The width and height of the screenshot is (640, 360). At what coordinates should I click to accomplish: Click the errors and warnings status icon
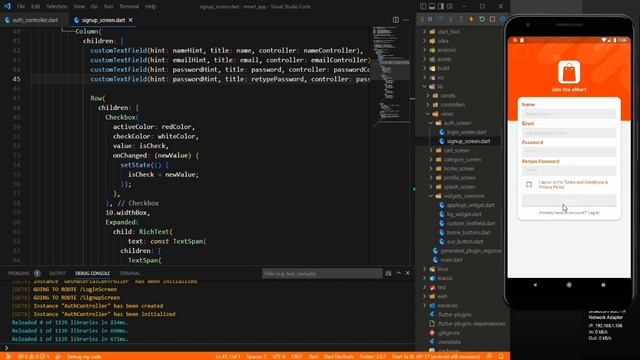[33, 356]
